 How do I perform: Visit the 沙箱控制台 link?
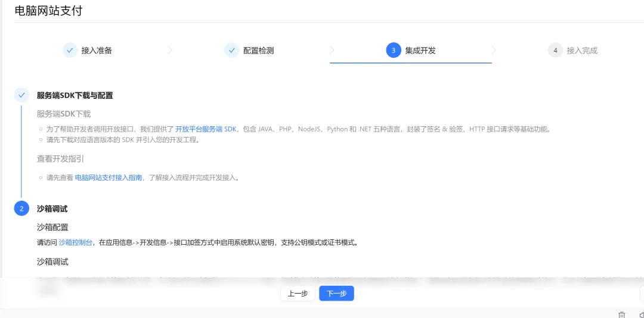tap(75, 242)
